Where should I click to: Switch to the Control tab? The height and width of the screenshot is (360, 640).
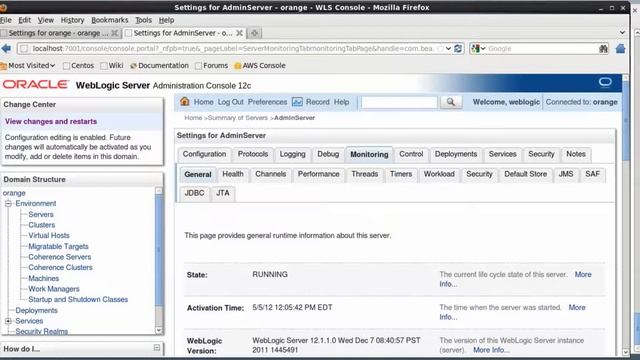pos(411,154)
